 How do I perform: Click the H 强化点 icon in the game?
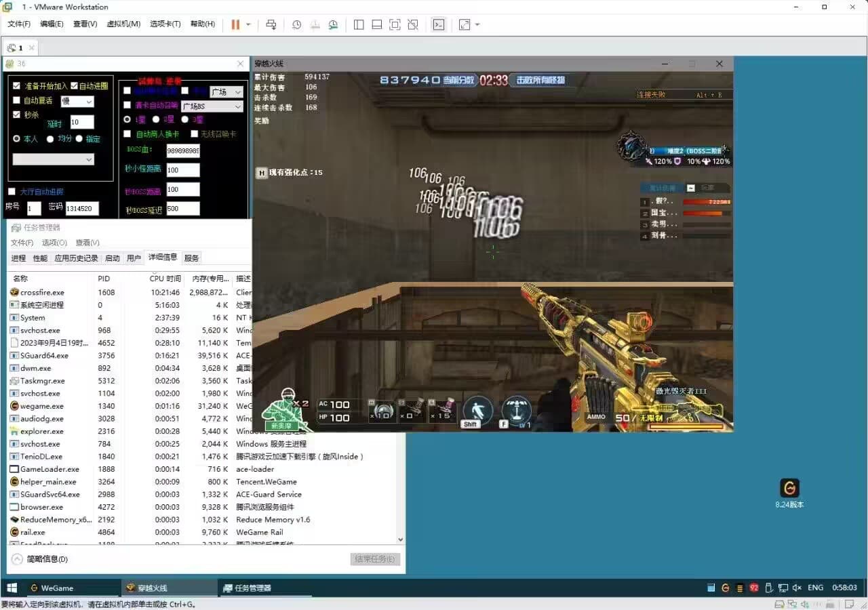pos(261,173)
